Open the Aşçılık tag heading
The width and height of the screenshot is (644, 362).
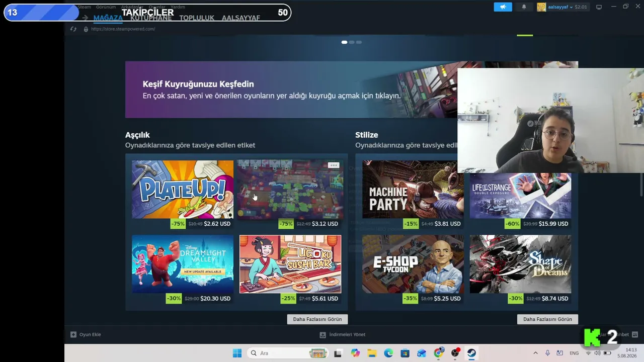coord(137,135)
